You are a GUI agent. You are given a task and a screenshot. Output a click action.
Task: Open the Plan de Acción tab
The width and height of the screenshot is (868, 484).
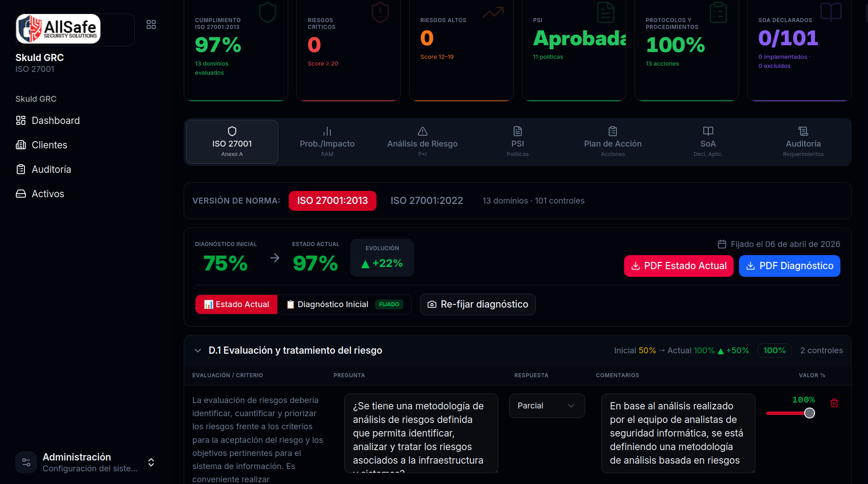click(x=613, y=142)
